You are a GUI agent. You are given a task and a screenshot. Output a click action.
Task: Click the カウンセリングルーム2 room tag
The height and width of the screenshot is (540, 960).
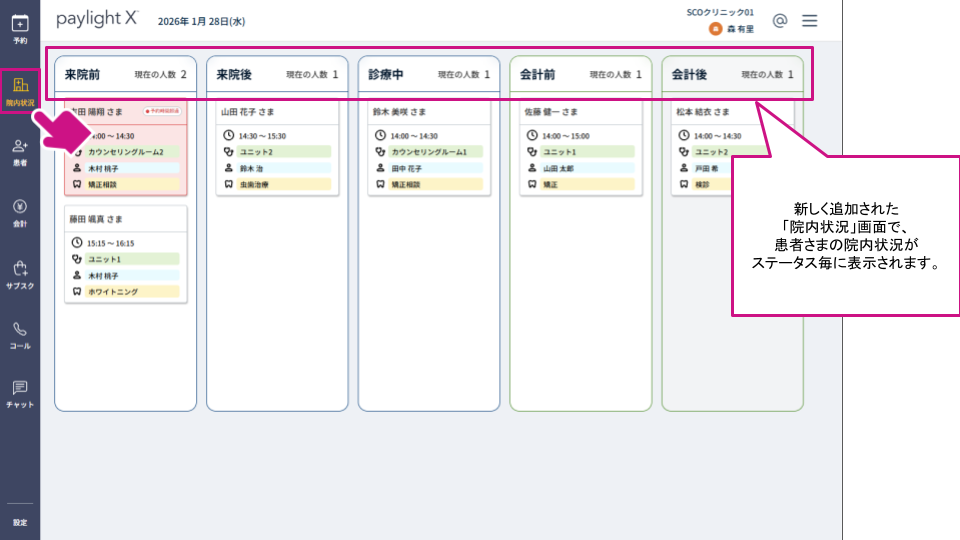click(x=132, y=151)
